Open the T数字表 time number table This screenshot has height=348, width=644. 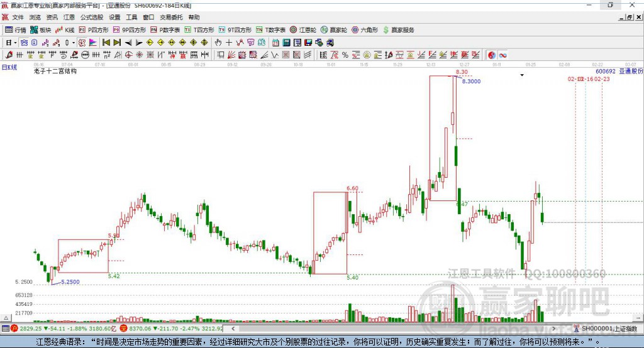click(270, 30)
